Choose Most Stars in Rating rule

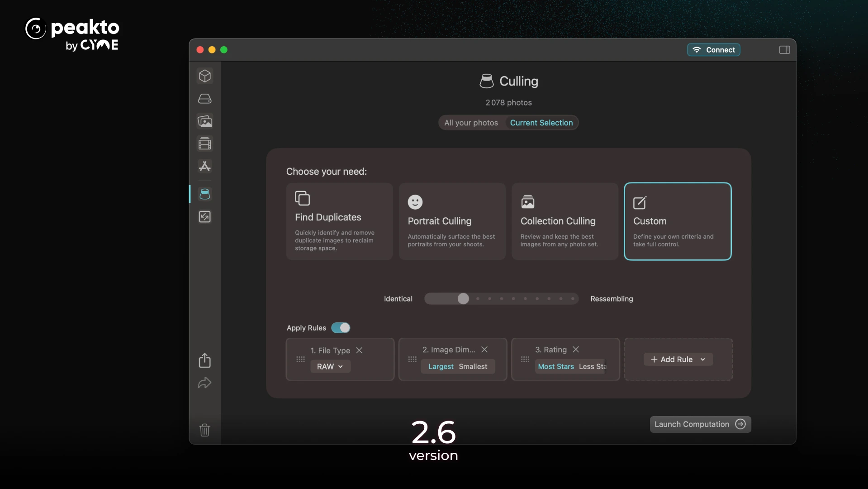pos(555,366)
